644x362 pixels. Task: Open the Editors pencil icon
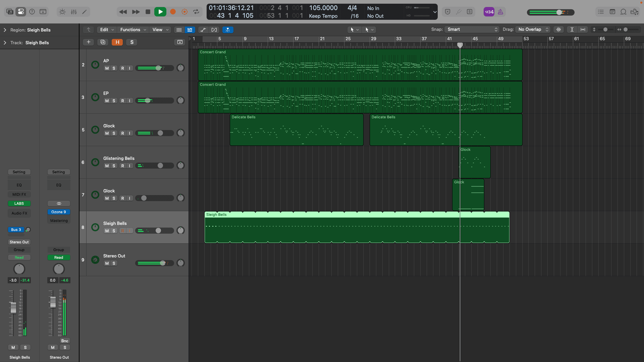tap(85, 12)
